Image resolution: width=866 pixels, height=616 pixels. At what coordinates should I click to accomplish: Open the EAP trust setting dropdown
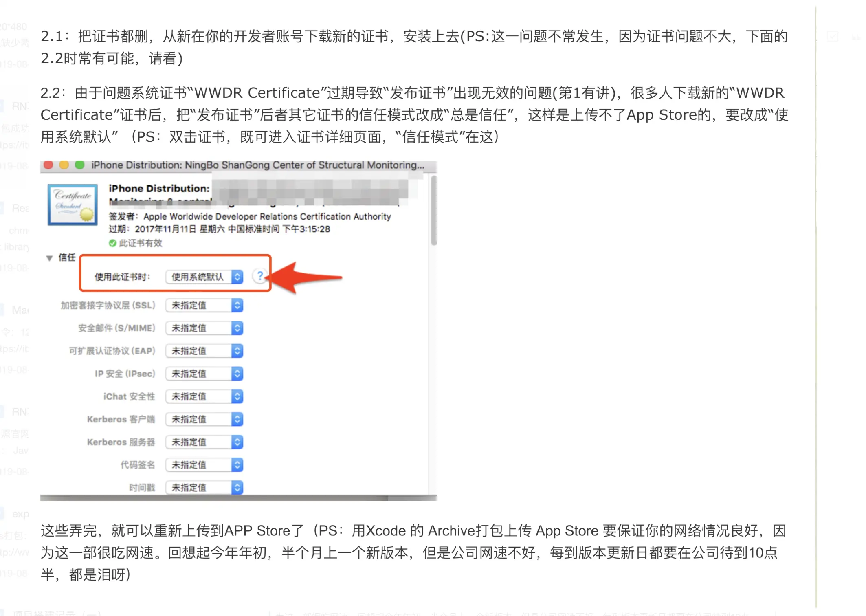(x=204, y=351)
